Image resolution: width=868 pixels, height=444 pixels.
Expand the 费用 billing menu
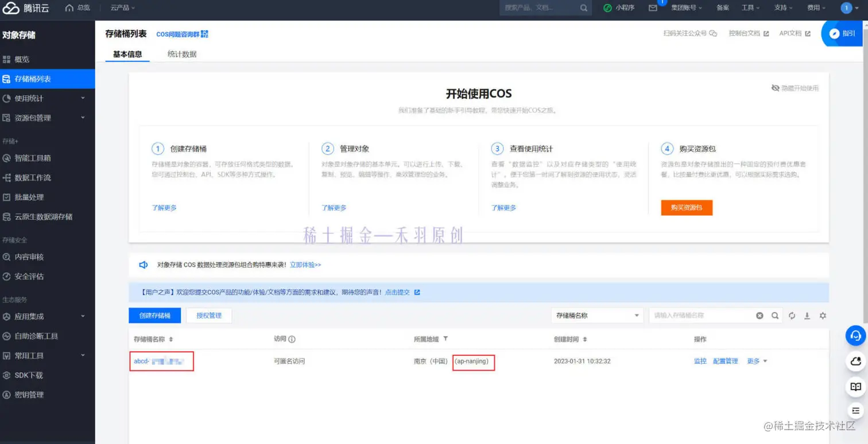pyautogui.click(x=816, y=8)
